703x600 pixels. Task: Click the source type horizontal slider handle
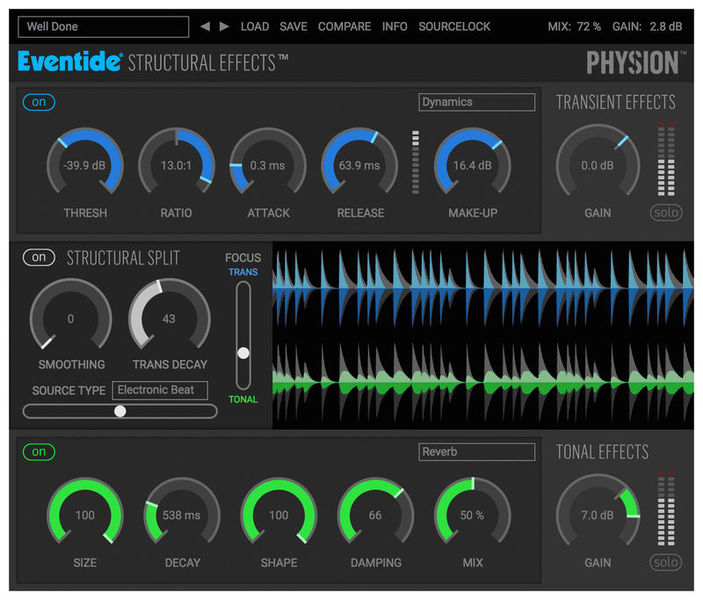(120, 411)
